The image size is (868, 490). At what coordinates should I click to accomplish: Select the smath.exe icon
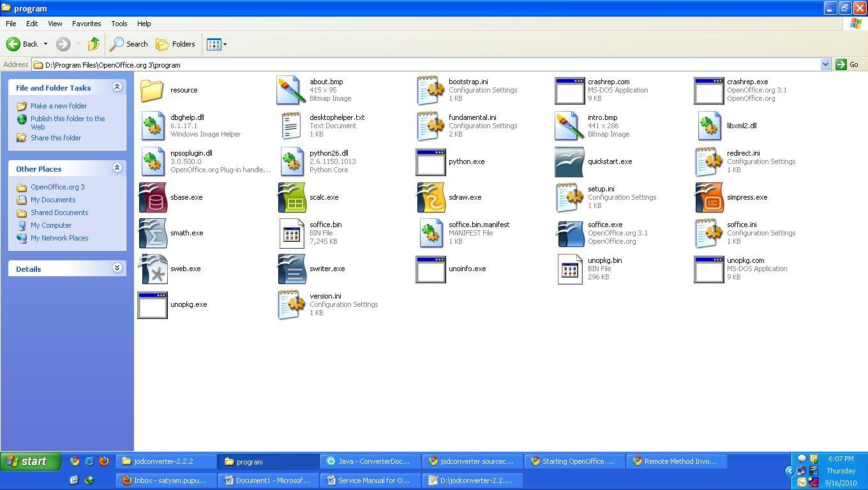153,234
